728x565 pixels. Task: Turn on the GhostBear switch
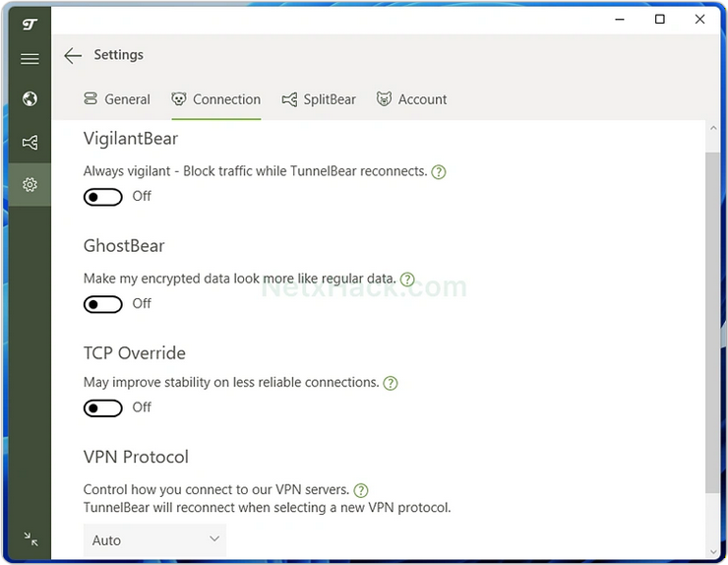103,304
